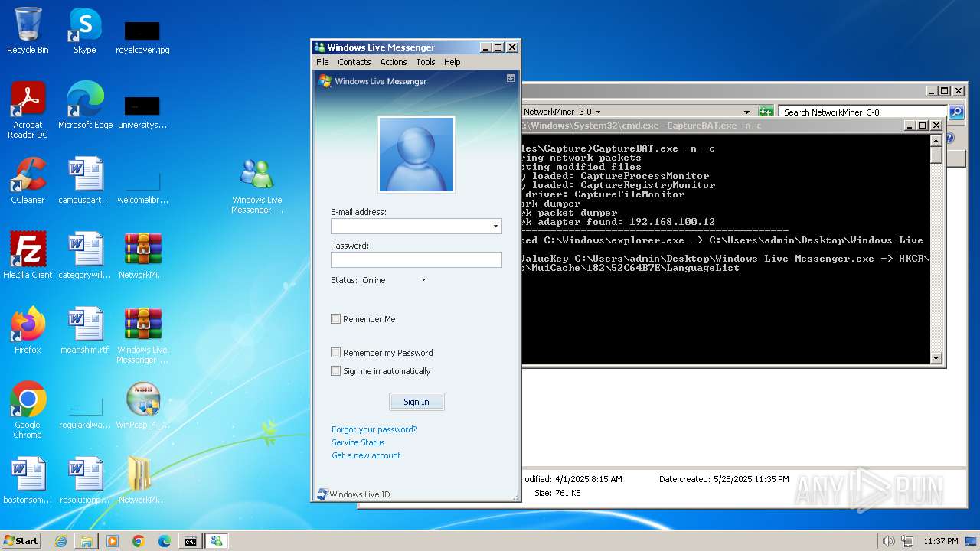The height and width of the screenshot is (551, 980).
Task: Click the cmd window scroll up arrow
Action: 936,141
